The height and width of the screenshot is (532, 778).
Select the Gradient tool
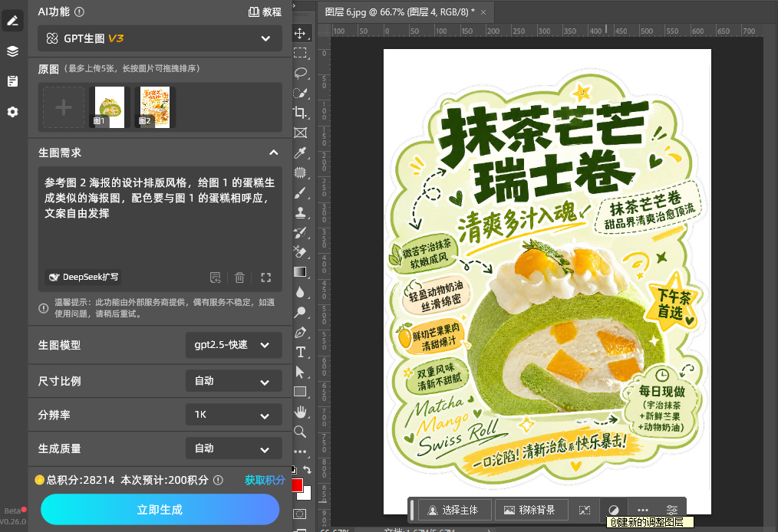point(300,271)
